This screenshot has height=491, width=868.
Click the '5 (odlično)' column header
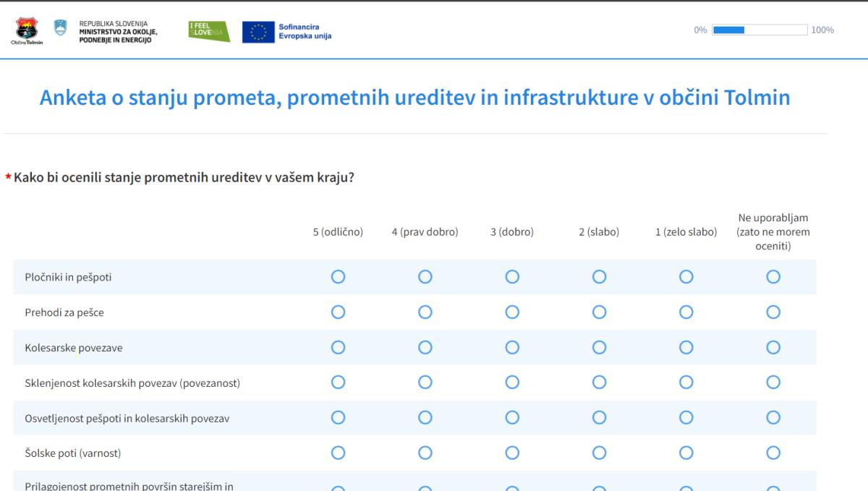point(338,232)
